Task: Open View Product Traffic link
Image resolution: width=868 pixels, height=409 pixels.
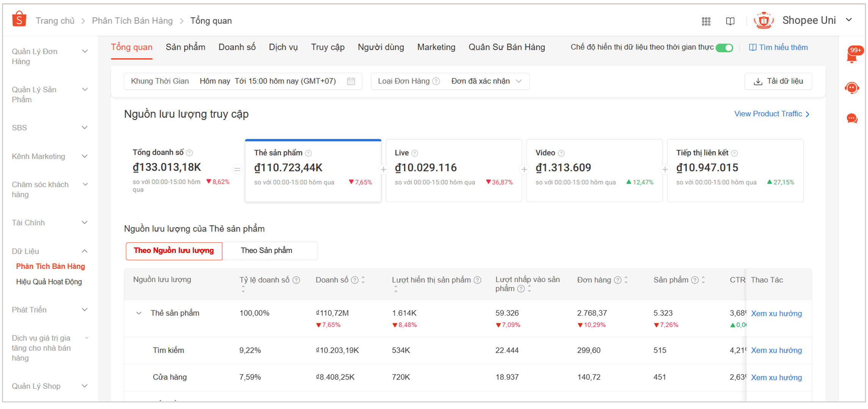Action: point(771,114)
